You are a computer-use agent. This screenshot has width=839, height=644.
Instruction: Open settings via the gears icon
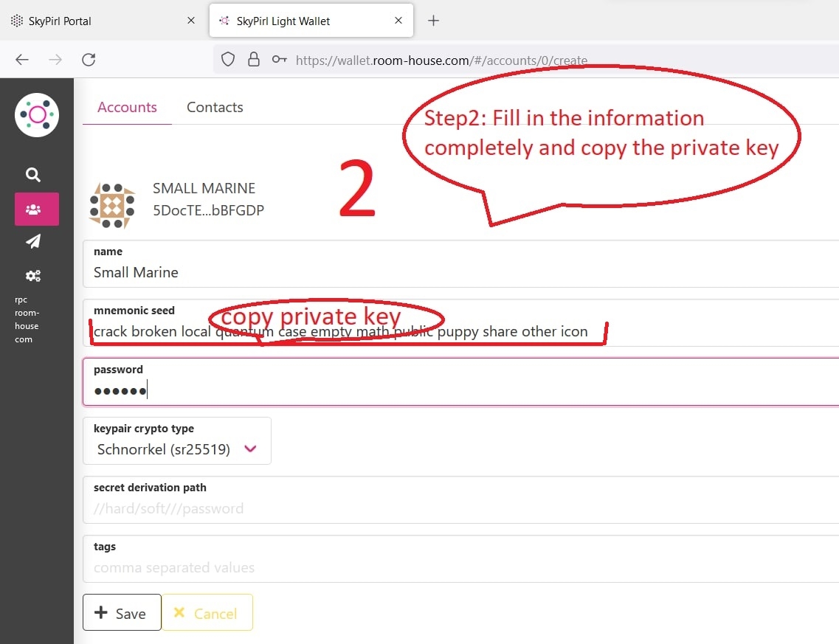pyautogui.click(x=33, y=276)
